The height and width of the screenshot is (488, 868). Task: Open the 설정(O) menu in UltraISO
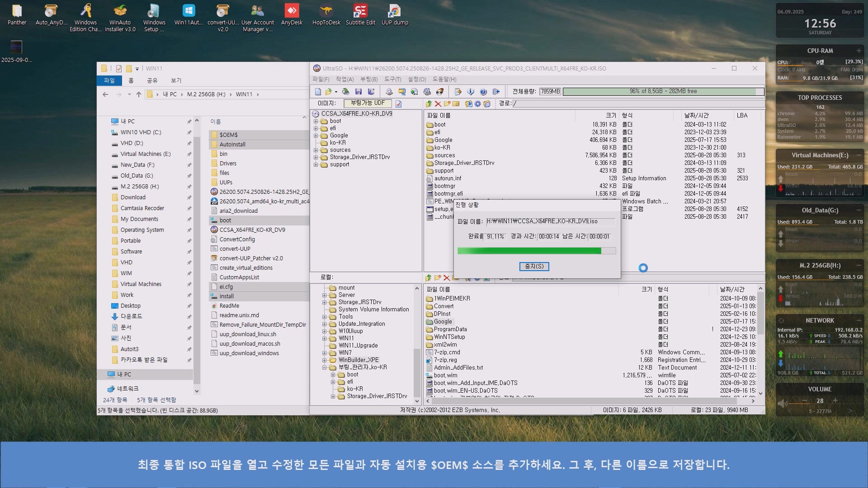click(x=417, y=79)
